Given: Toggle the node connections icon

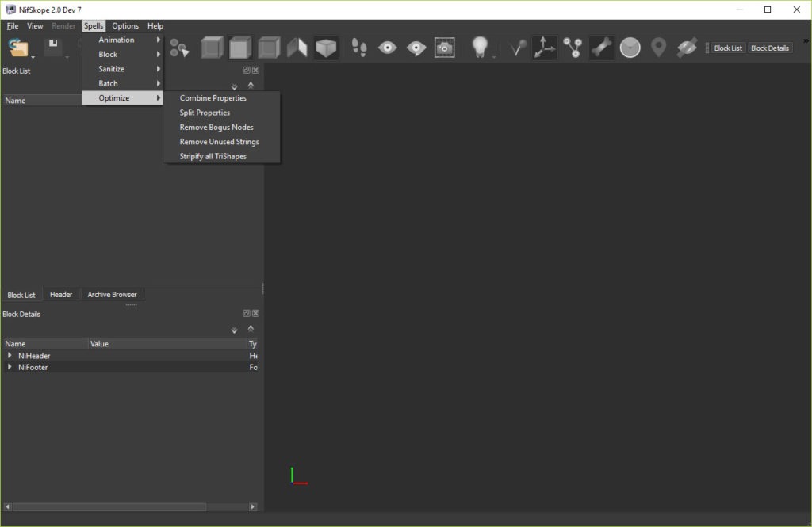Looking at the screenshot, I should point(573,48).
